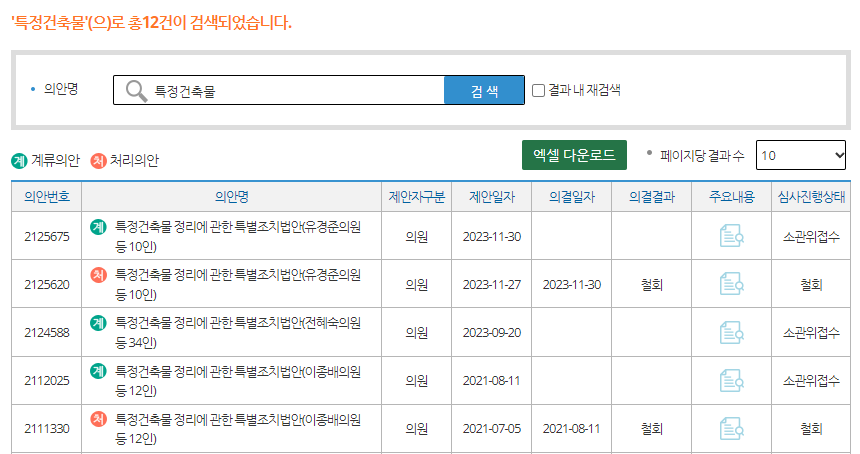The height and width of the screenshot is (454, 860).
Task: Open bill title link for 2111330 이종배의원
Action: (237, 429)
